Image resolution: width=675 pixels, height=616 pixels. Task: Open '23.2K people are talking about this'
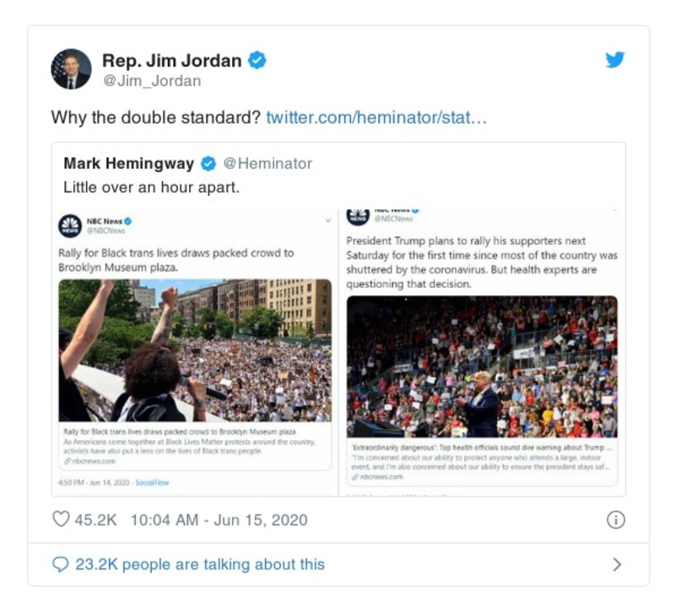pos(200,565)
